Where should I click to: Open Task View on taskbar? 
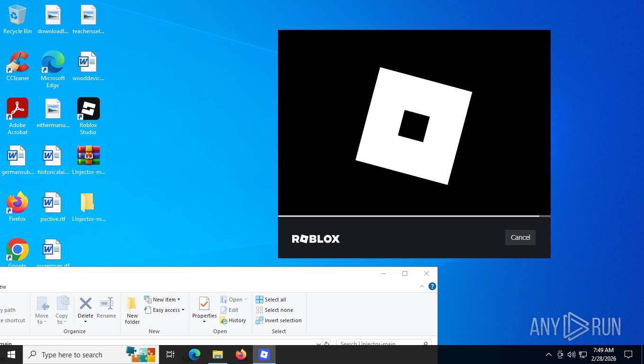point(170,355)
